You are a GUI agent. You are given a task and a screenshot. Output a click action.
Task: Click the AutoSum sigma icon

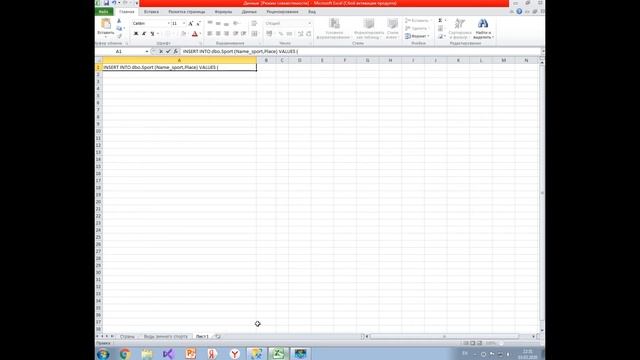(x=440, y=20)
